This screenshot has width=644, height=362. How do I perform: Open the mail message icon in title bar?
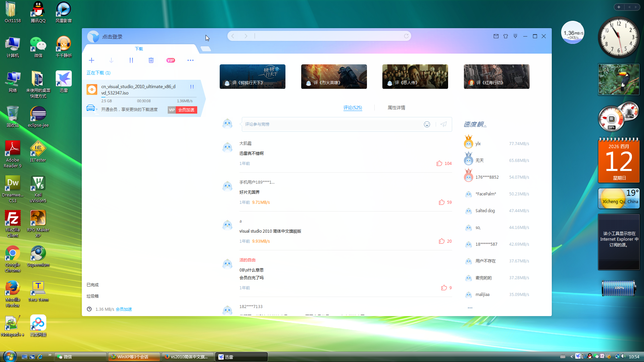pos(496,36)
